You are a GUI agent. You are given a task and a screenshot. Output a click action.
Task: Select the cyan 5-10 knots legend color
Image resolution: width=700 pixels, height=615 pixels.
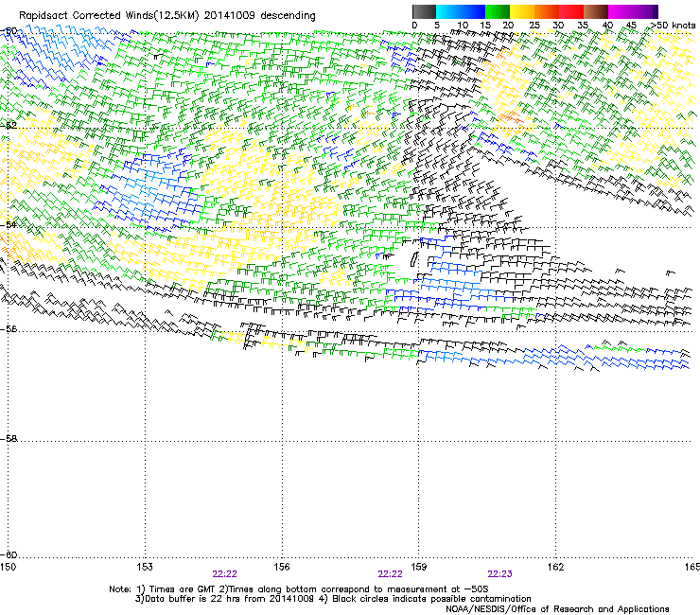448,11
